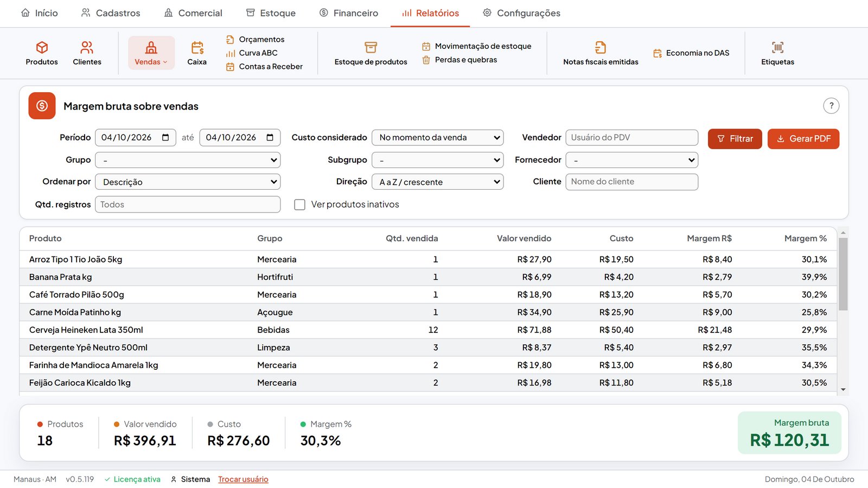The image size is (868, 488).
Task: Open calendar picker of end date
Action: coord(270,138)
